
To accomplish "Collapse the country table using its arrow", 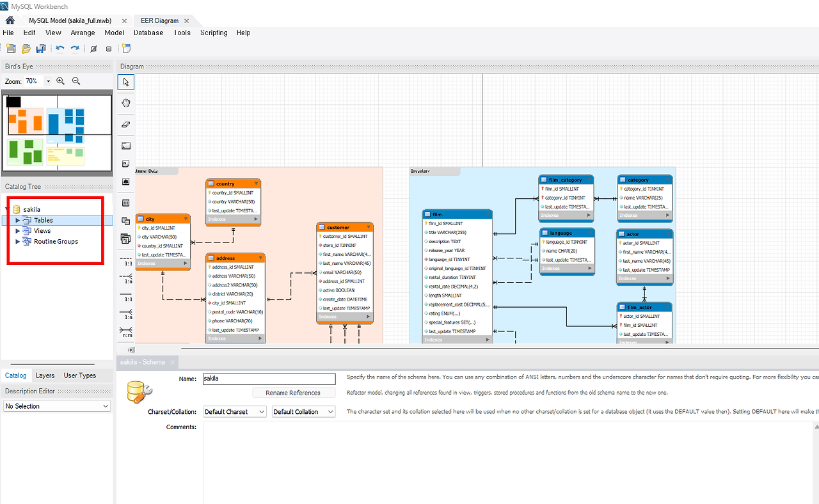I will click(x=256, y=184).
